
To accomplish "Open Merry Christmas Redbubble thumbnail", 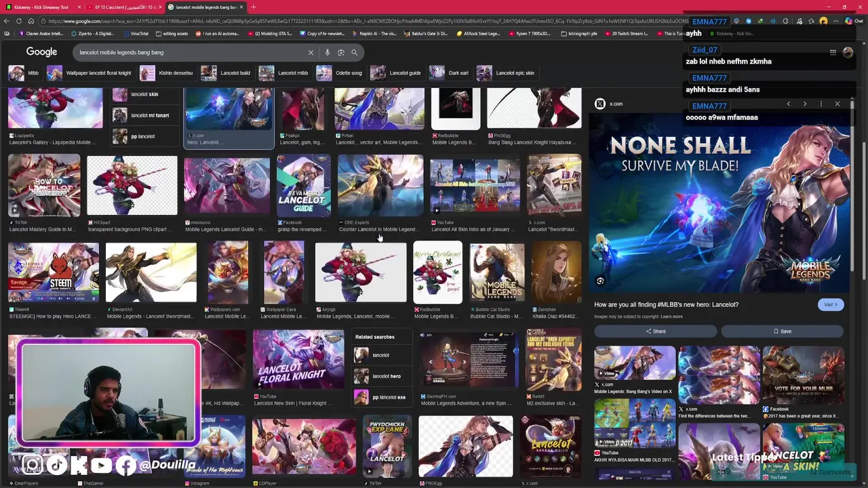I will 438,272.
